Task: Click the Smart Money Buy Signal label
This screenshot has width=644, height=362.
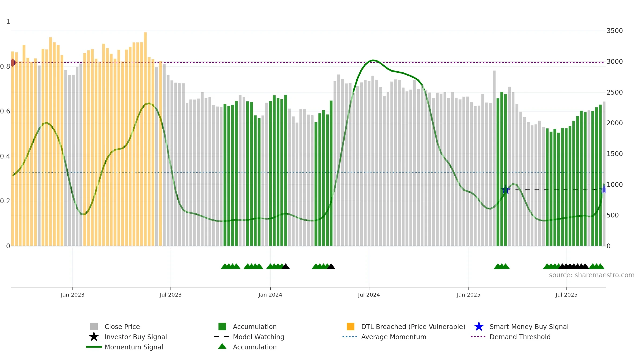Action: coord(529,327)
